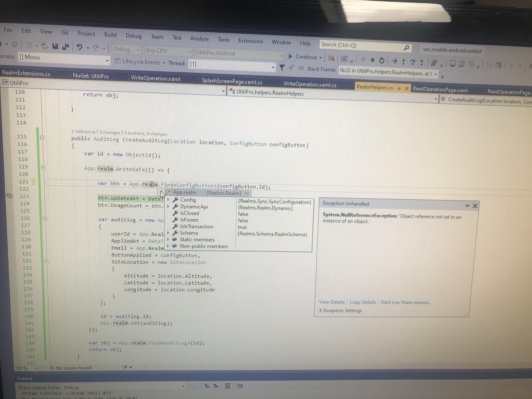This screenshot has height=399, width=532.
Task: Pin the Exception Unhandled window
Action: pyautogui.click(x=467, y=206)
